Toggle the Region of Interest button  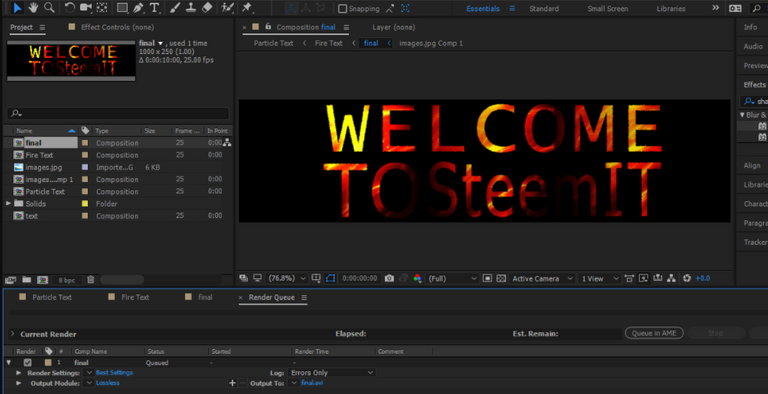click(x=487, y=278)
